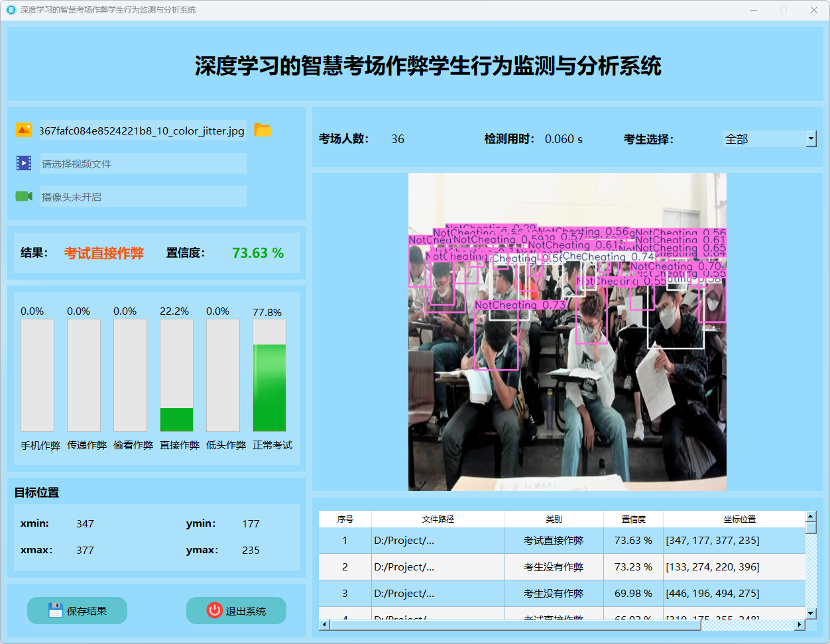Open the 考生选择 dropdown arrow
The width and height of the screenshot is (830, 644).
pos(811,139)
